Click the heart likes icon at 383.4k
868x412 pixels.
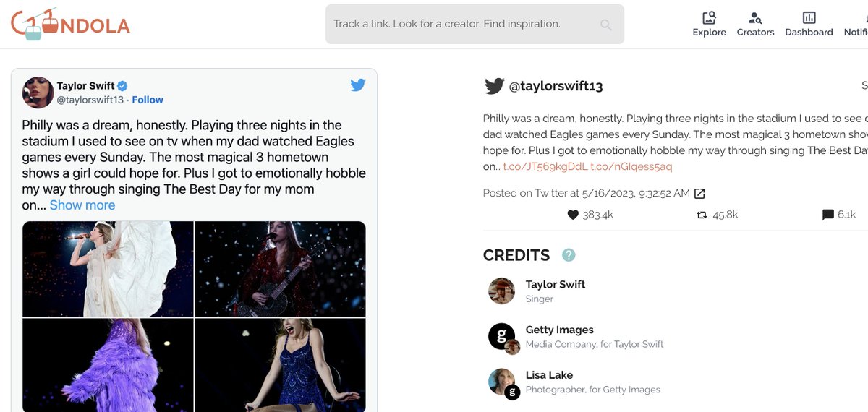(x=573, y=215)
